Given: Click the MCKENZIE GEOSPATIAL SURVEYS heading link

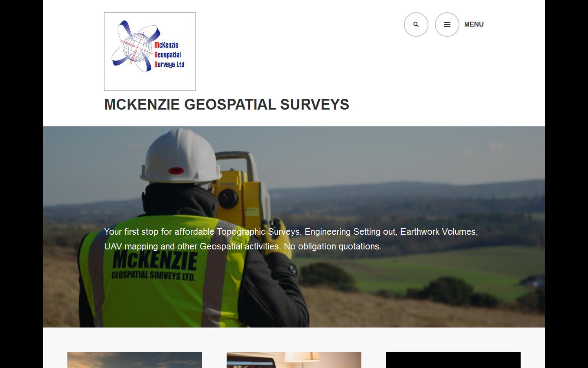Looking at the screenshot, I should 227,105.
